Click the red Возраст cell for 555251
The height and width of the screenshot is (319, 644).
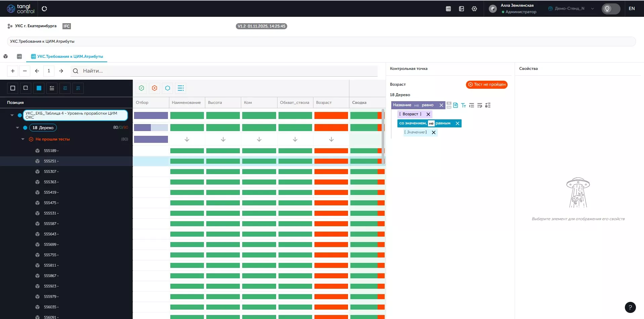(331, 161)
